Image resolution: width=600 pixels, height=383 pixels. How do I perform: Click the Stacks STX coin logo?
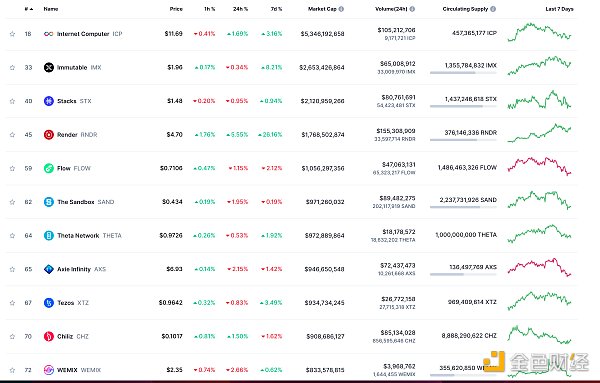(49, 101)
